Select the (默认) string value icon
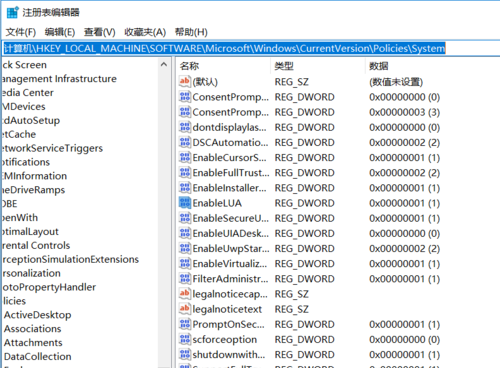 coord(185,82)
